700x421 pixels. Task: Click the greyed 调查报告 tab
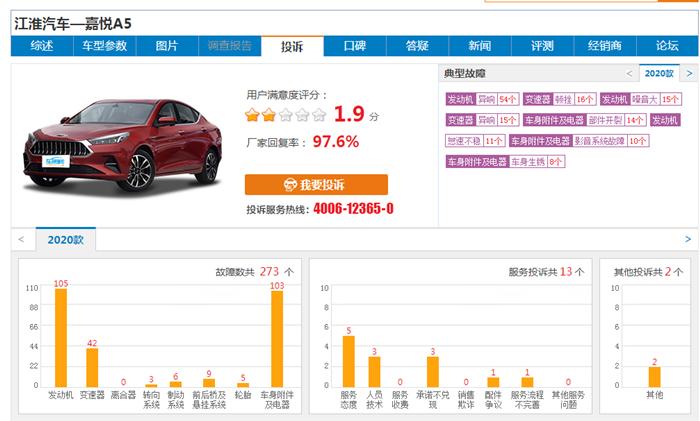(x=229, y=46)
